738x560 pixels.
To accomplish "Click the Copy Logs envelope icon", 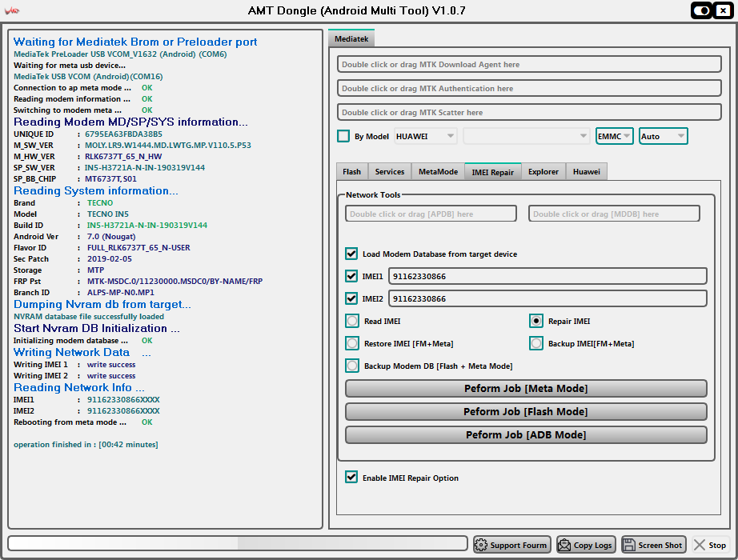I will tap(564, 545).
